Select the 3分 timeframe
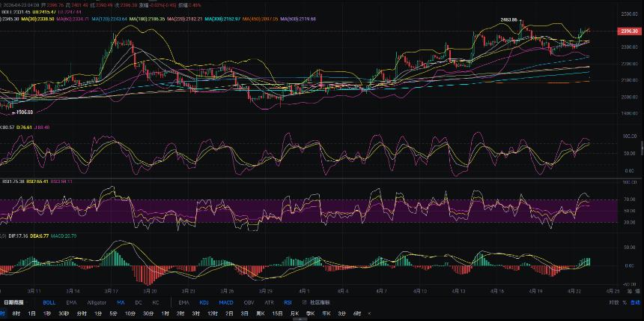Viewport: 644px width, 321px height. tap(341, 313)
